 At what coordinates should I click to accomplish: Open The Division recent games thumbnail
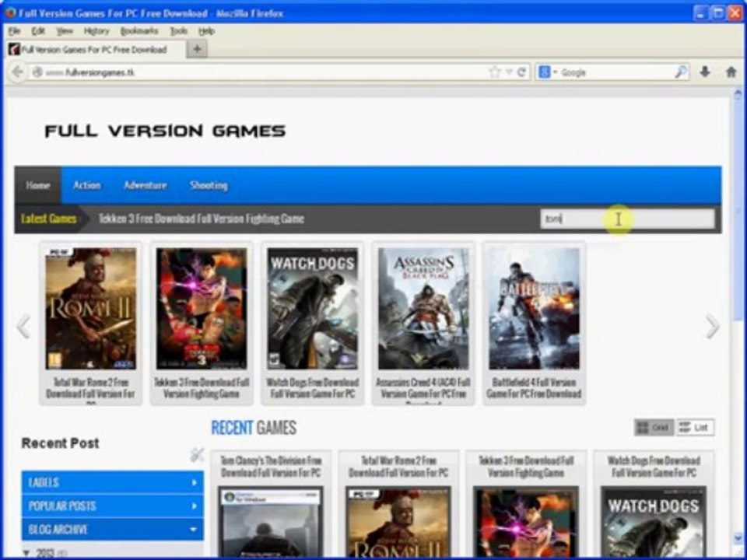click(271, 523)
